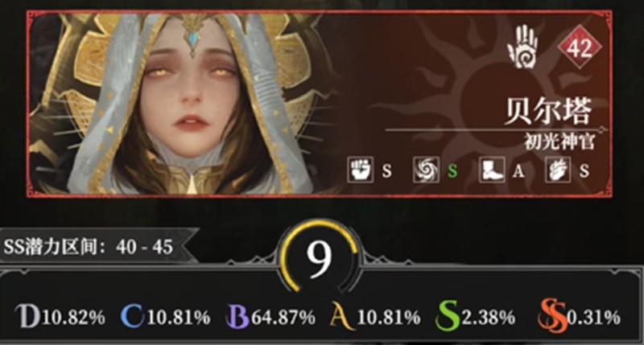Click the circular counter showing 9
The width and height of the screenshot is (644, 345).
[319, 257]
